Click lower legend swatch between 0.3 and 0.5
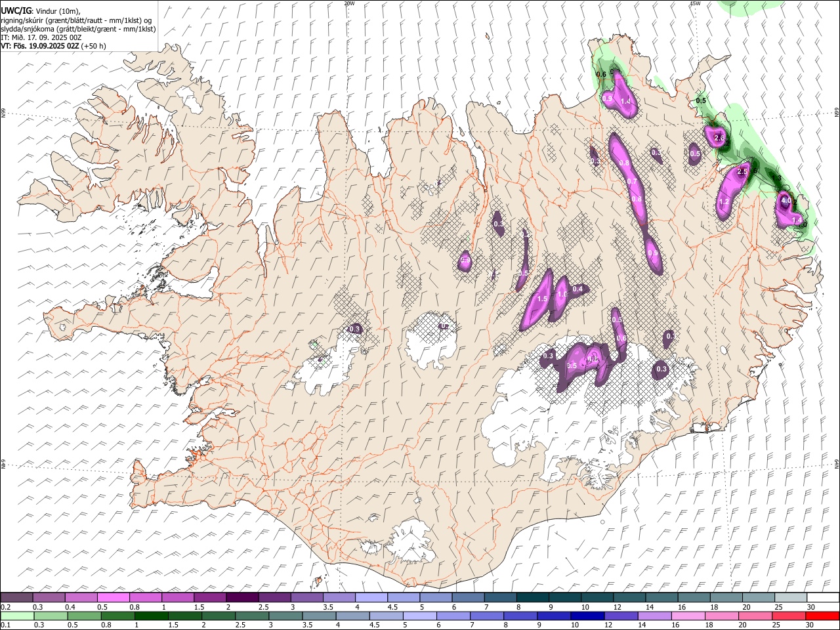Screen dimensions: 840x630 (x=51, y=616)
